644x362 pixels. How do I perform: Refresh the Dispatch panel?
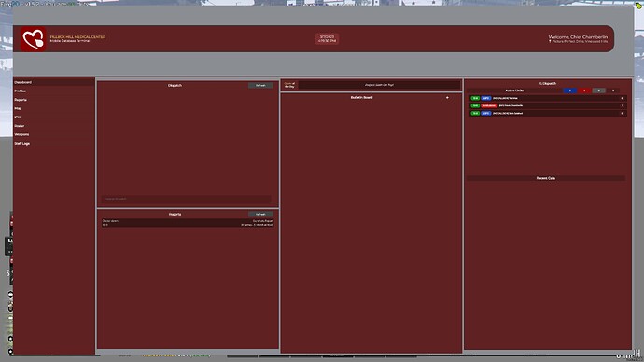click(260, 86)
